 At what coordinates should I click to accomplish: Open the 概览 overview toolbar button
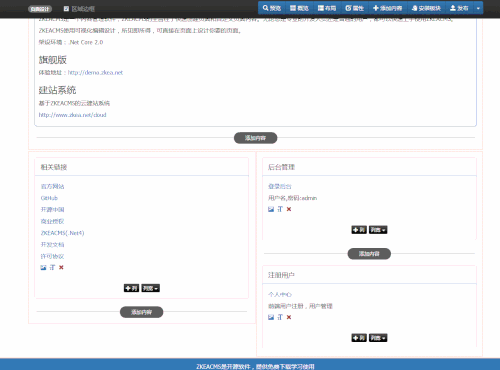pyautogui.click(x=299, y=8)
